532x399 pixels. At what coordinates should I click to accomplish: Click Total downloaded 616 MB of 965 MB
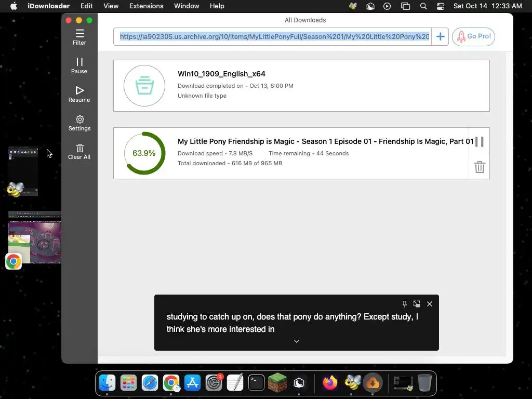230,163
